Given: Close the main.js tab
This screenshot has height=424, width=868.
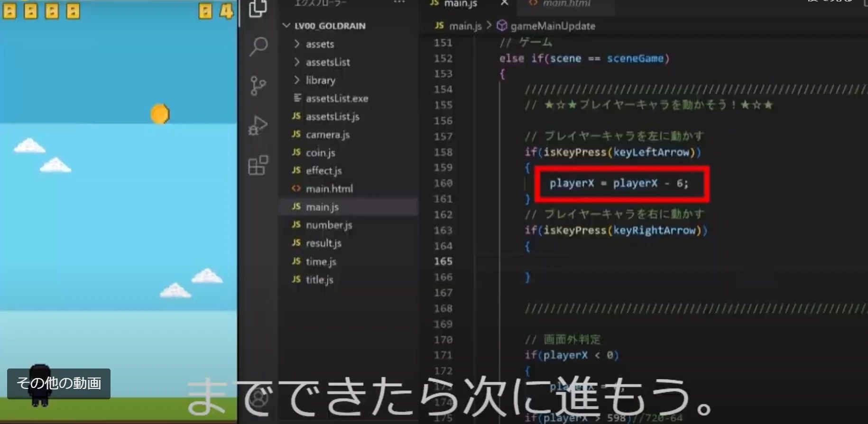Looking at the screenshot, I should [x=504, y=3].
